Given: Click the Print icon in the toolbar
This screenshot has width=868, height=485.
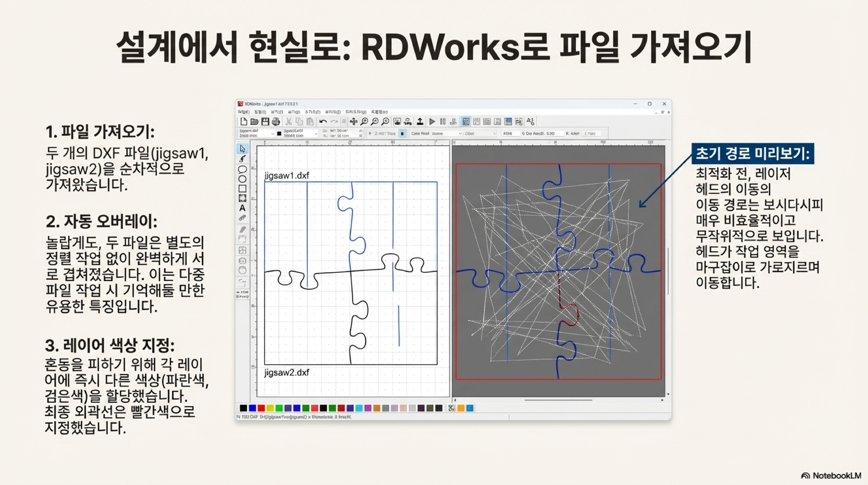Looking at the screenshot, I should tap(276, 121).
